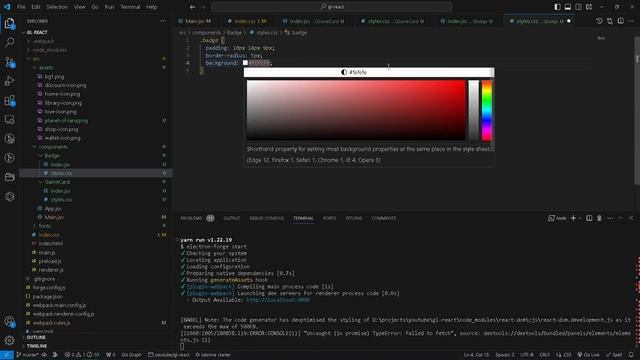Open the Manage gear in activity bar
The height and width of the screenshot is (360, 640).
pos(9,340)
